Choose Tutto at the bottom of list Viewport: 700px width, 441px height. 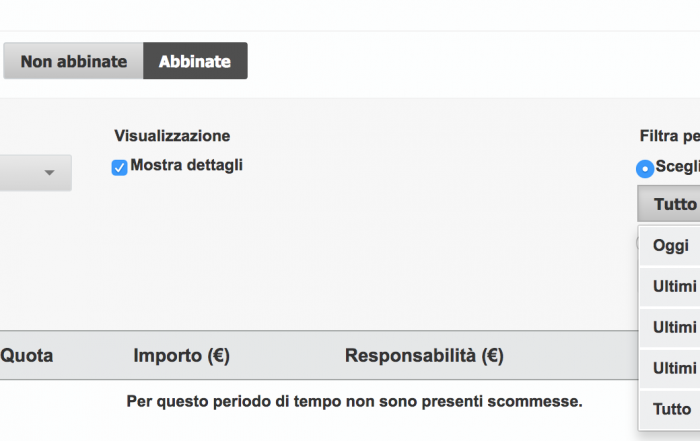pyautogui.click(x=671, y=409)
